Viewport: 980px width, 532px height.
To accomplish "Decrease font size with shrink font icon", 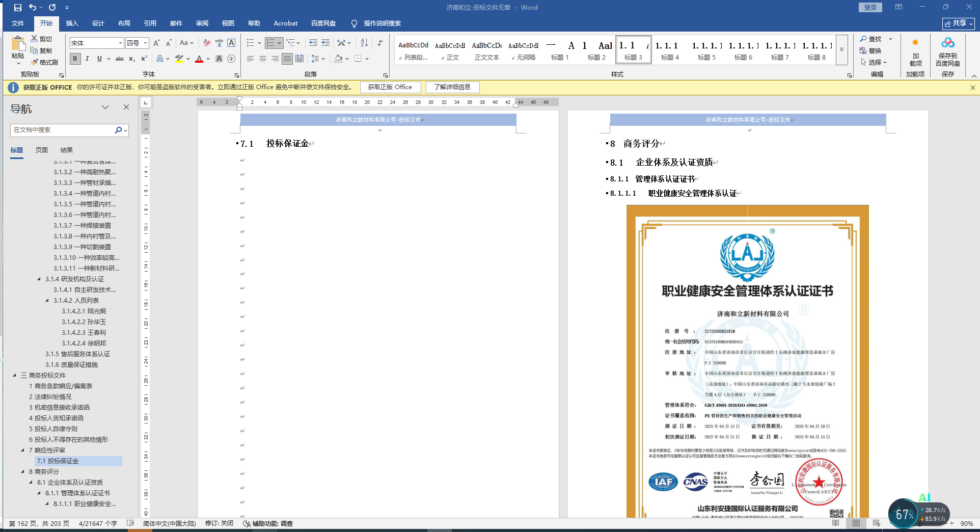I will coord(168,43).
